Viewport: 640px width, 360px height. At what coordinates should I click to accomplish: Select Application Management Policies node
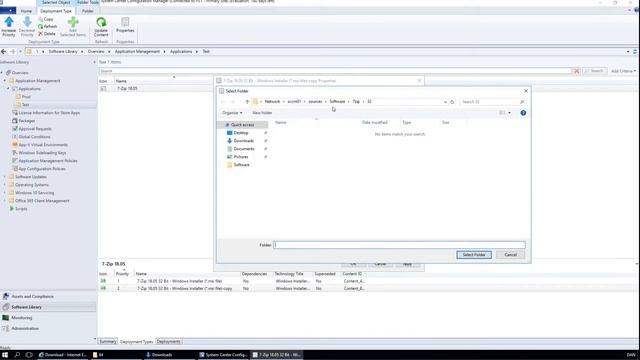click(48, 161)
